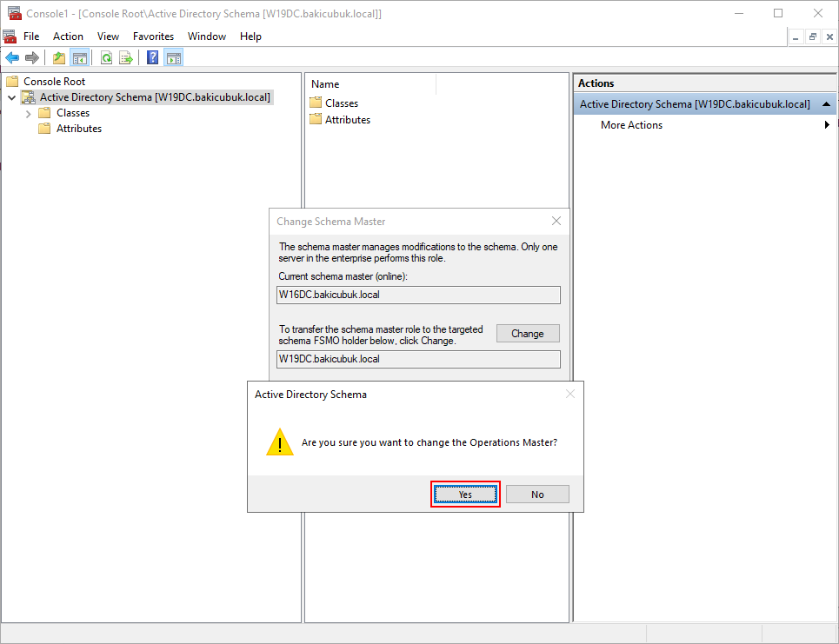Click the No button
This screenshot has height=644, width=839.
click(x=538, y=495)
